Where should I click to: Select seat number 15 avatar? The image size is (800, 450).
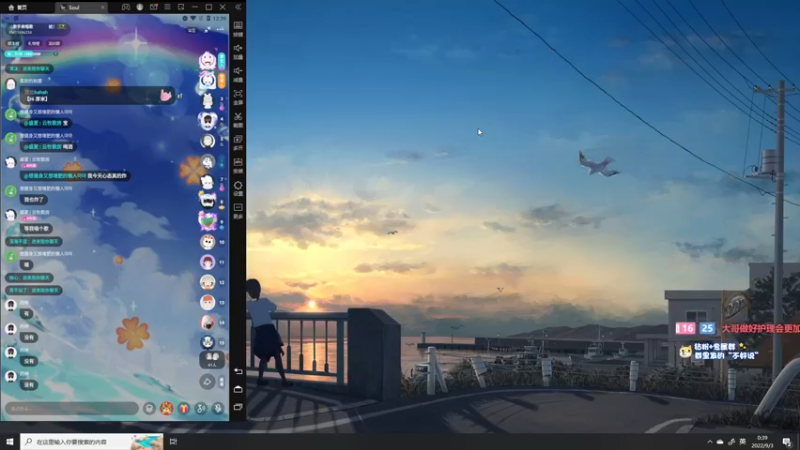click(208, 342)
